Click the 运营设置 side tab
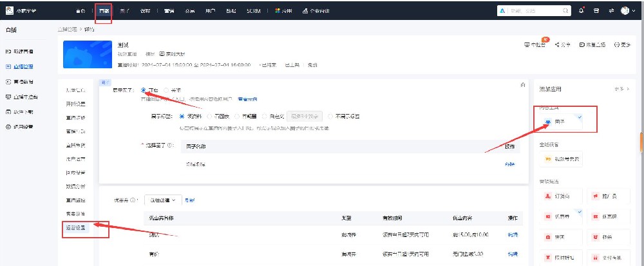This screenshot has height=266, width=644. (75, 228)
